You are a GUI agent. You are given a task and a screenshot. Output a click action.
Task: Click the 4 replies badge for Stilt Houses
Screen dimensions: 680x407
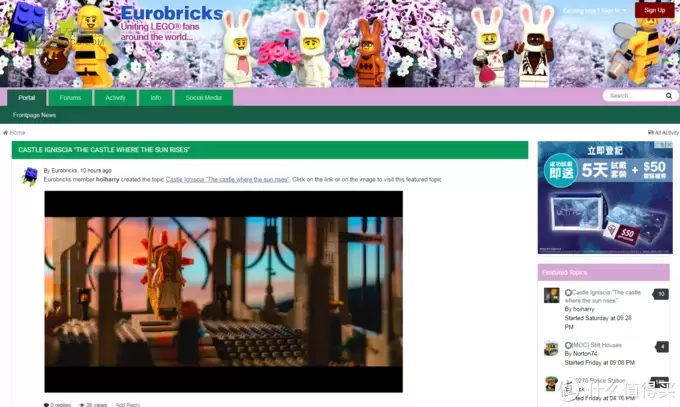[x=661, y=347]
